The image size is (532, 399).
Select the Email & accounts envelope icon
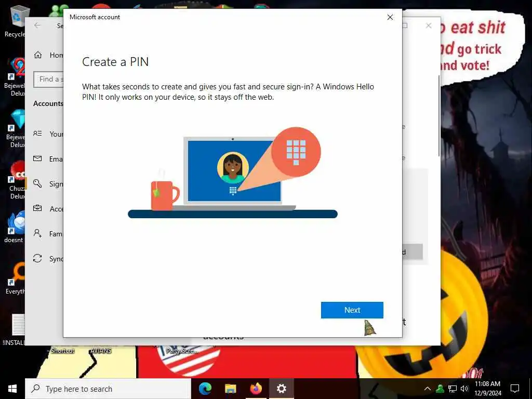click(37, 159)
